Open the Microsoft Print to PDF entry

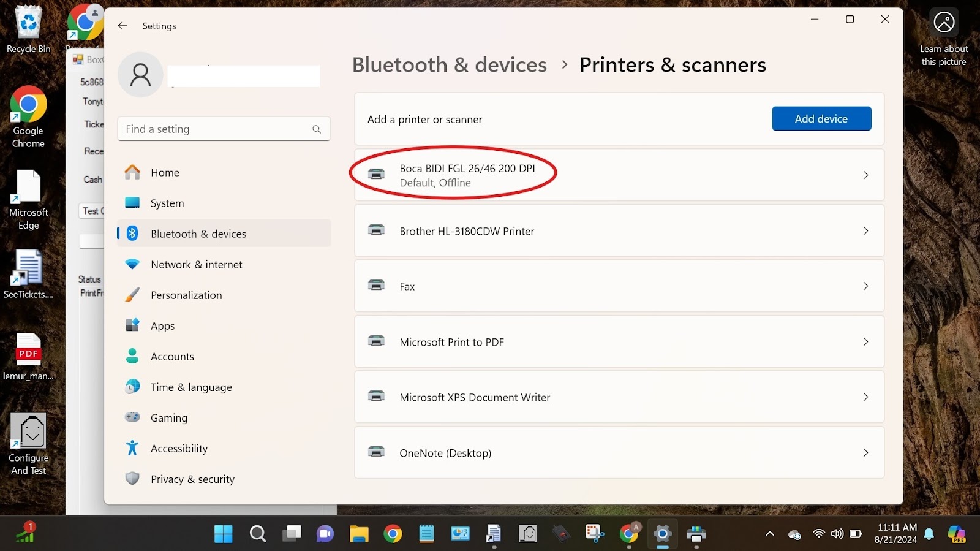(x=619, y=342)
